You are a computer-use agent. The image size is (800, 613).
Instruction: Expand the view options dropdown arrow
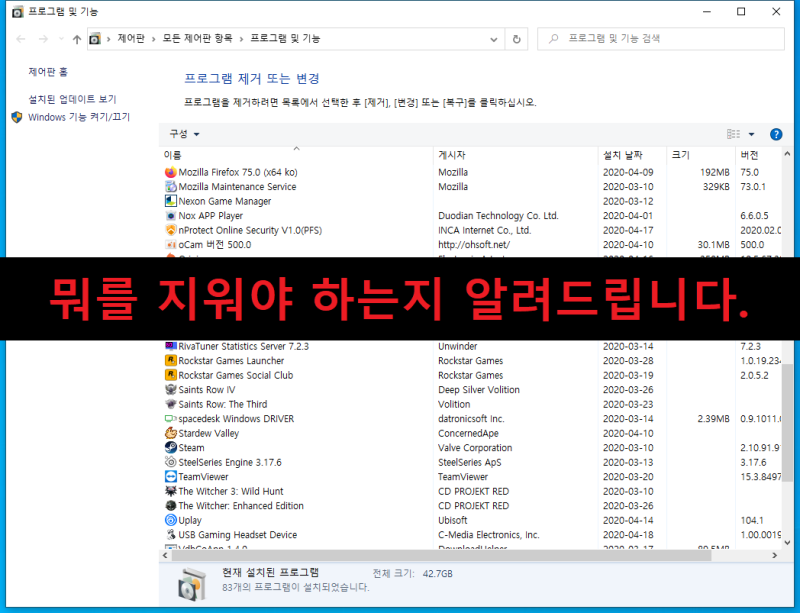pyautogui.click(x=751, y=134)
